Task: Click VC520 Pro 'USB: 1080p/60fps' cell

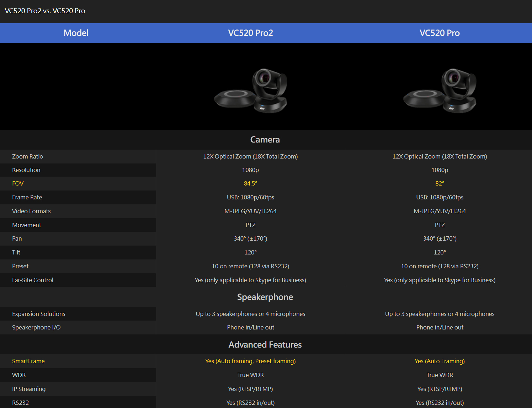Action: (x=440, y=197)
